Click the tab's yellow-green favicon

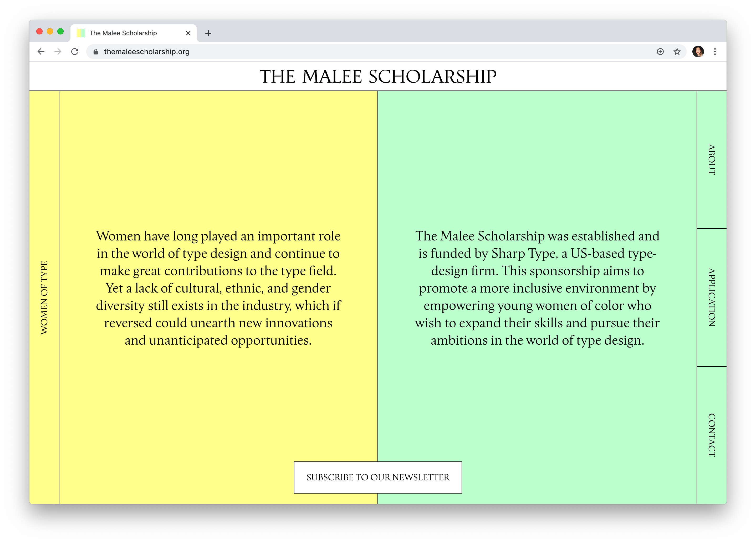click(81, 33)
